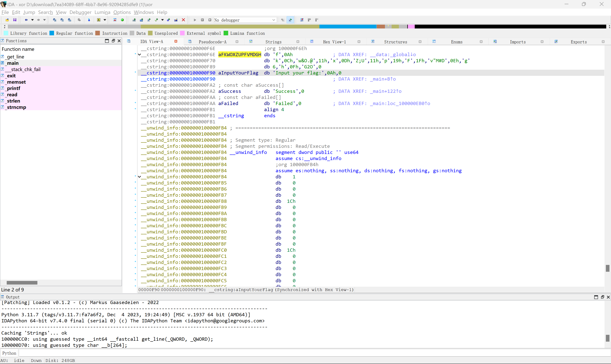Click the breakpoint list toolbar icon
This screenshot has width=611, height=364.
coord(302,20)
